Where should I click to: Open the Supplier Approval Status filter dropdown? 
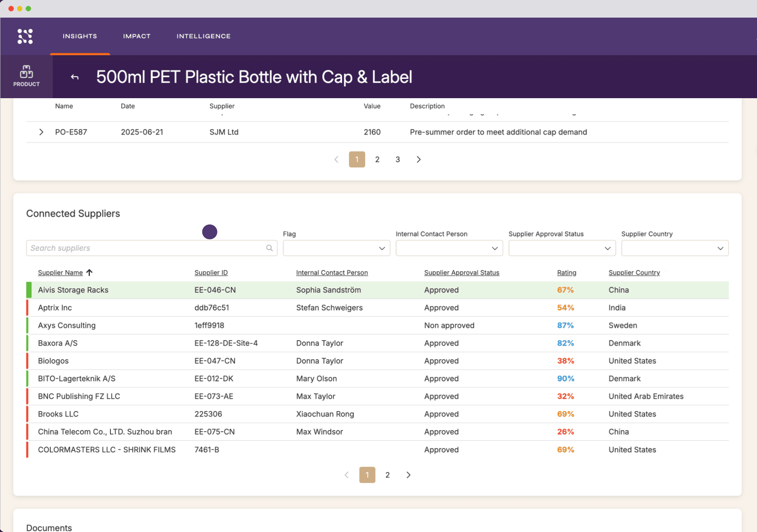[x=562, y=248]
